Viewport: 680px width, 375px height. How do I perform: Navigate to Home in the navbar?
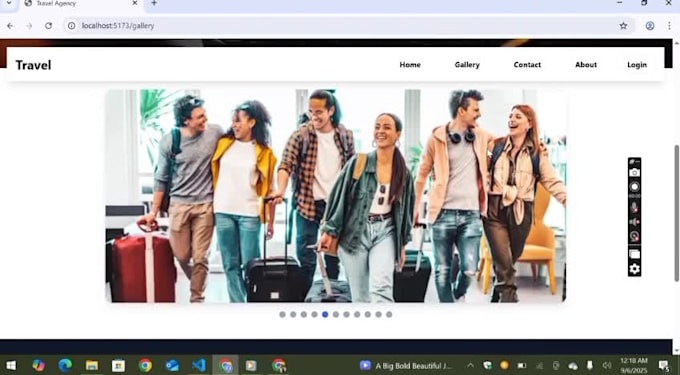point(410,65)
